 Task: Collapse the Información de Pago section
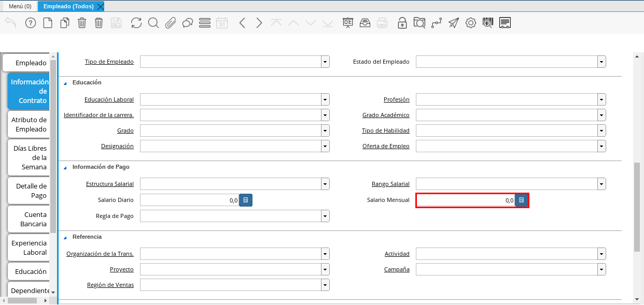[x=65, y=167]
